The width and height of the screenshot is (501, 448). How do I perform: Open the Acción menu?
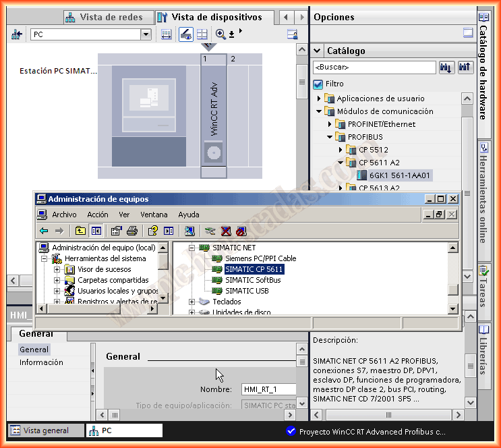(97, 215)
